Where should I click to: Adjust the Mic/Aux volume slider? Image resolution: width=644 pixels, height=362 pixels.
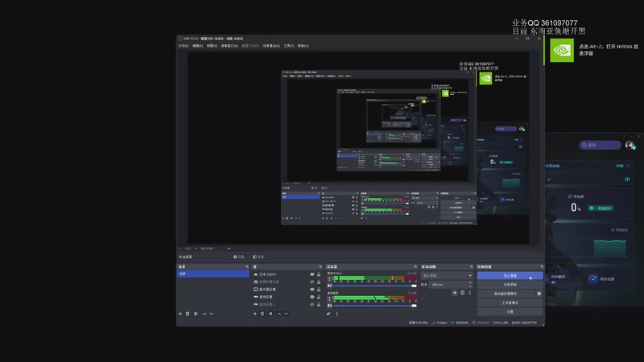374,286
